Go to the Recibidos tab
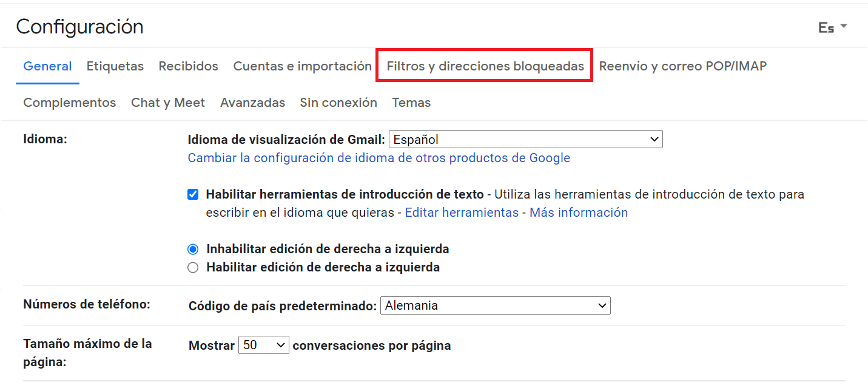 pyautogui.click(x=188, y=66)
